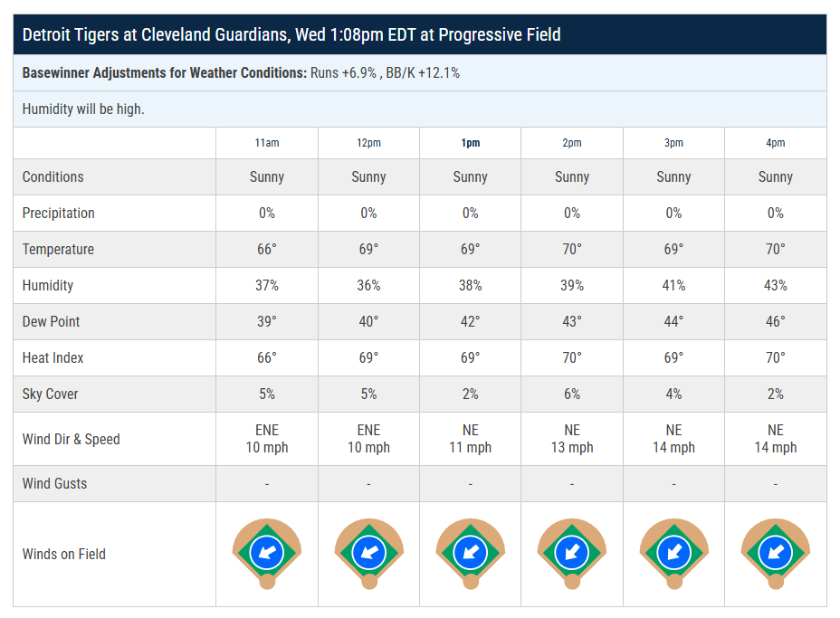Click the 1pm wind direction field icon
The height and width of the screenshot is (618, 840).
[x=471, y=552]
